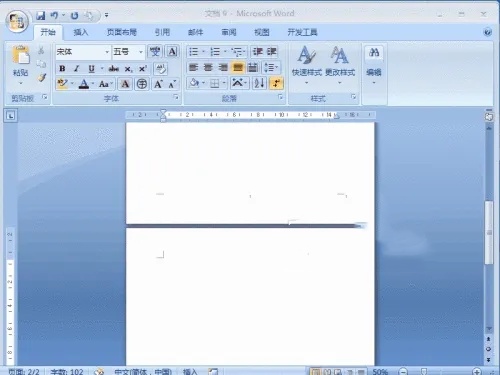Open the 编辑 editing menu
This screenshot has height=375, width=500.
pos(374,65)
